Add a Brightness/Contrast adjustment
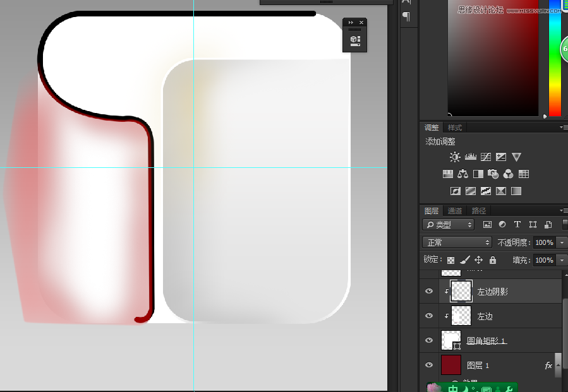The width and height of the screenshot is (568, 392). [455, 157]
